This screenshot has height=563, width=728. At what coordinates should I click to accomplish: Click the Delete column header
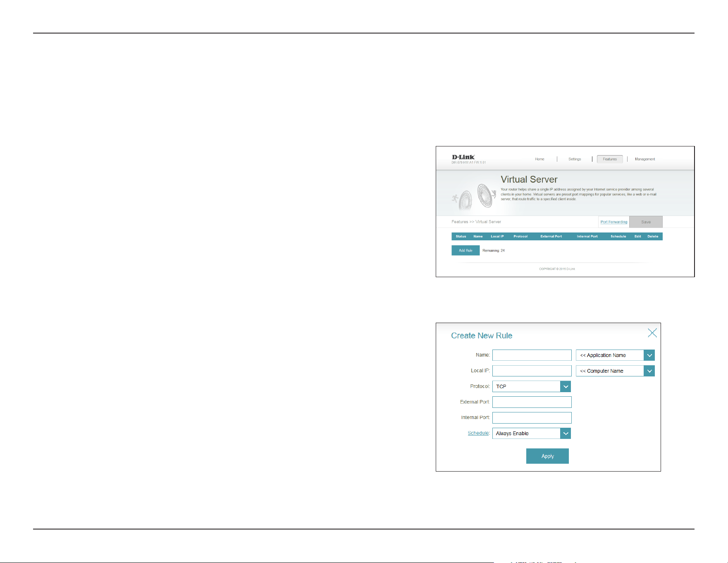point(653,237)
